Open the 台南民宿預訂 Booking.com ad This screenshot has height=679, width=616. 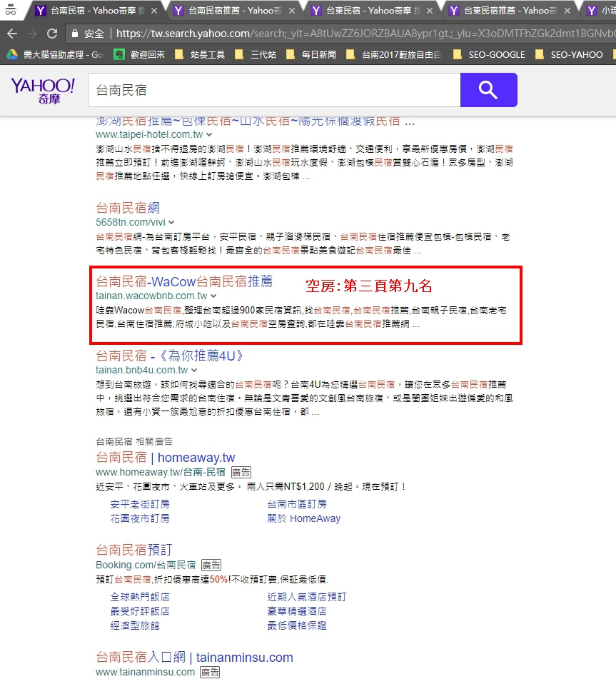(x=133, y=550)
